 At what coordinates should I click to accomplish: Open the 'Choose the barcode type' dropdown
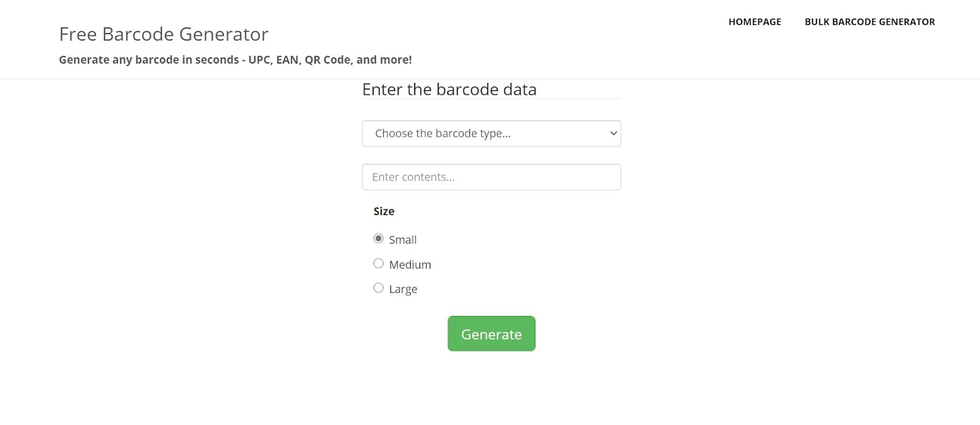click(x=491, y=133)
